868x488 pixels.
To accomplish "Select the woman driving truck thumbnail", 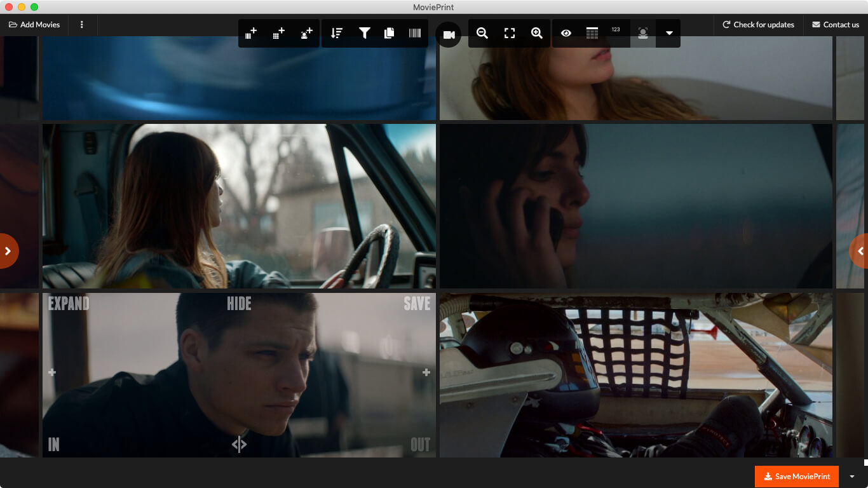I will pyautogui.click(x=239, y=206).
